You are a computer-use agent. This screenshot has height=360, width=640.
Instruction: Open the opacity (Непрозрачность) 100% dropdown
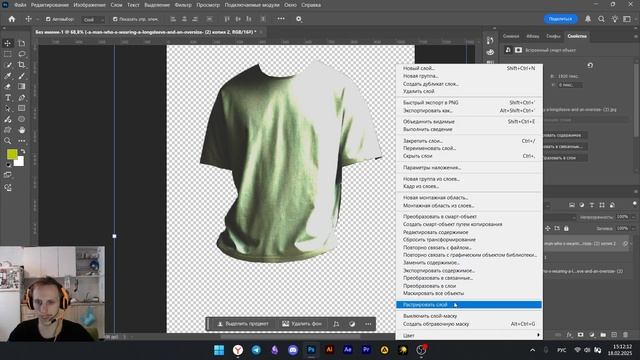(633, 217)
